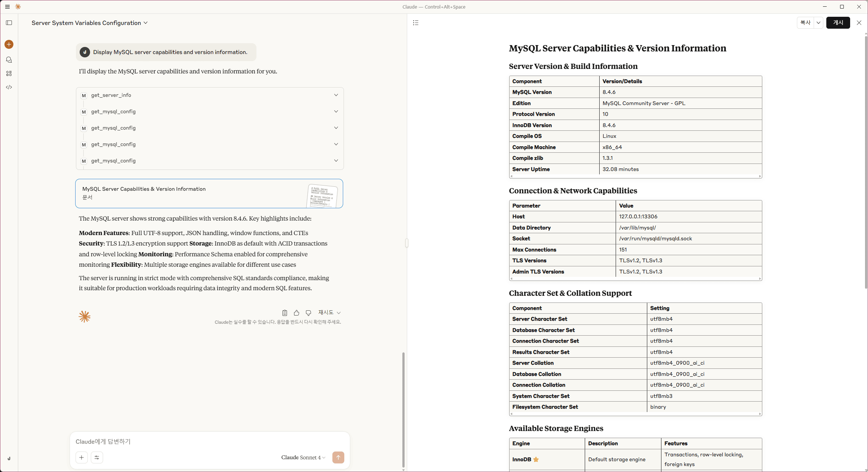Toggle the sidebar panel open
Image resolution: width=868 pixels, height=472 pixels.
(9, 23)
